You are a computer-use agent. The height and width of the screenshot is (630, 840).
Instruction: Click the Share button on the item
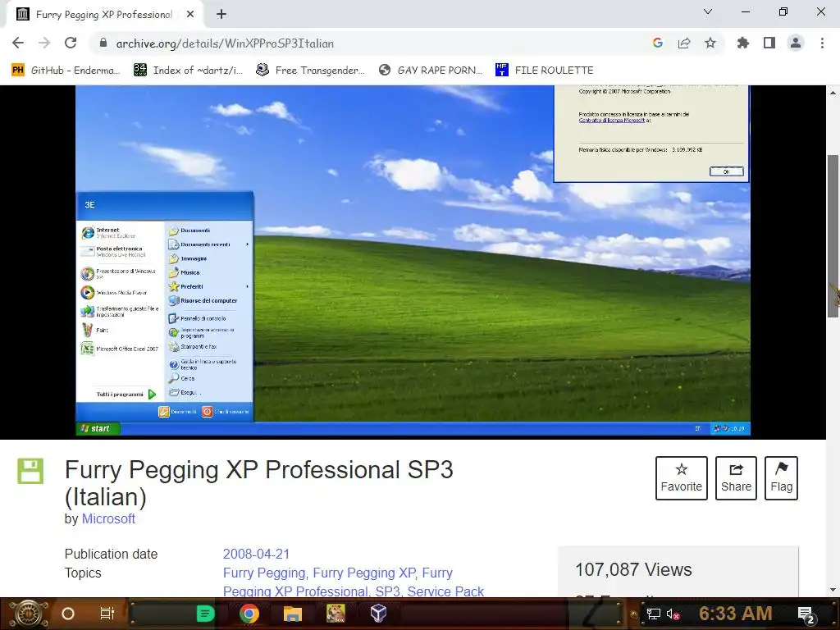(x=736, y=478)
